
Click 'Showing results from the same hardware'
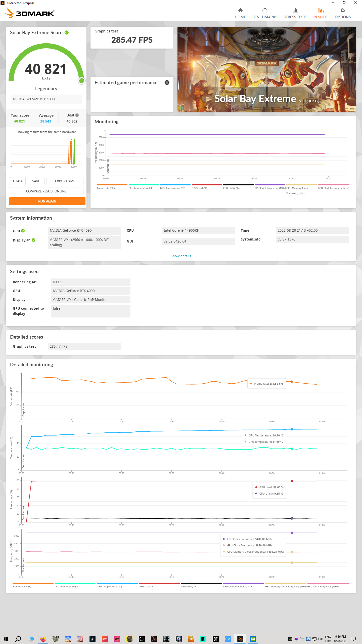[x=46, y=132]
